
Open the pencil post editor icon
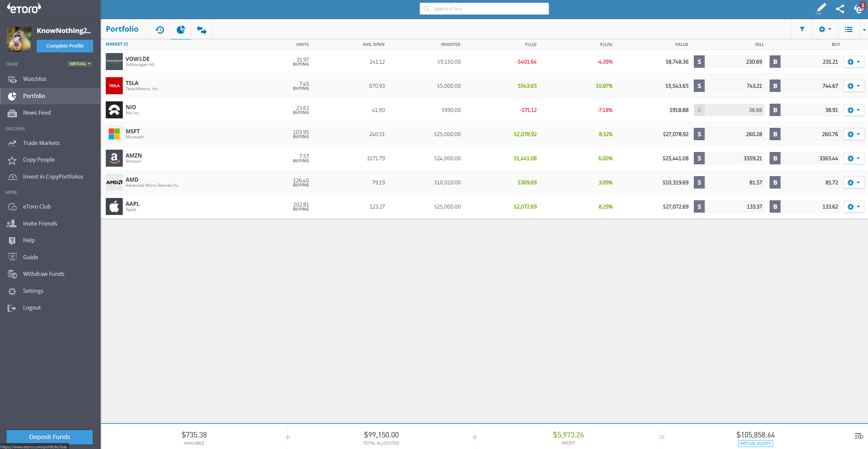821,9
